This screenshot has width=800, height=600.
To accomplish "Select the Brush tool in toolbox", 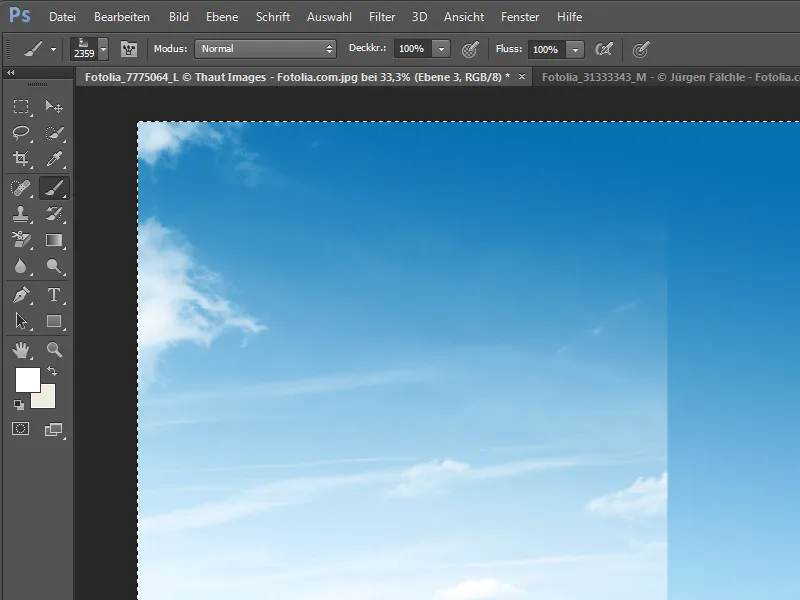I will (x=54, y=188).
